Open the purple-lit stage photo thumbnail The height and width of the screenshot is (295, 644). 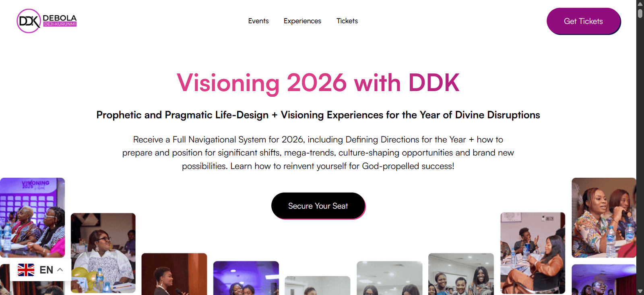tap(246, 278)
